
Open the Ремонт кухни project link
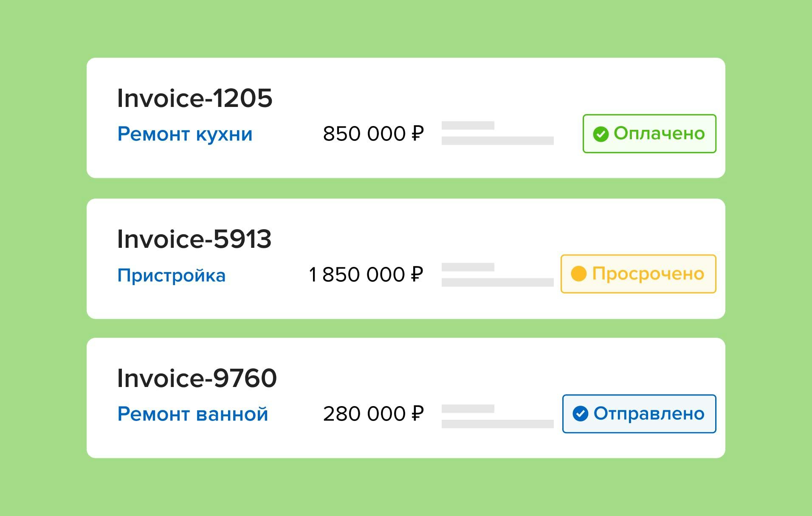coord(185,134)
